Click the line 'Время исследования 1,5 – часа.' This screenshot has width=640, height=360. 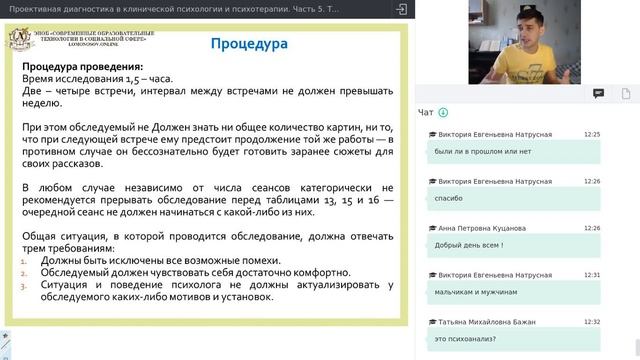(98, 79)
